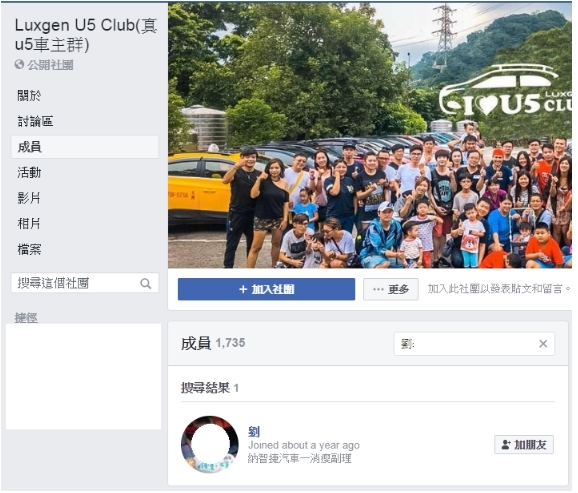
Task: Open the 劉 member name link
Action: point(254,432)
